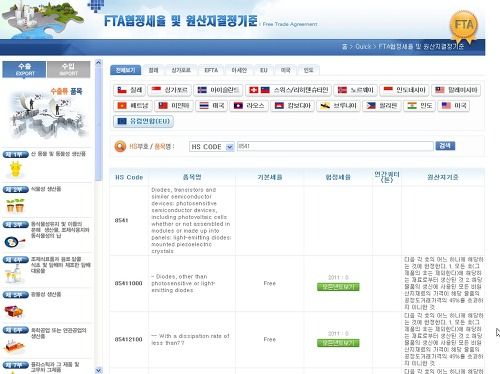Viewport: 500px width, 374px height.
Task: Click the HS code 85411000 cell
Action: pyautogui.click(x=128, y=283)
